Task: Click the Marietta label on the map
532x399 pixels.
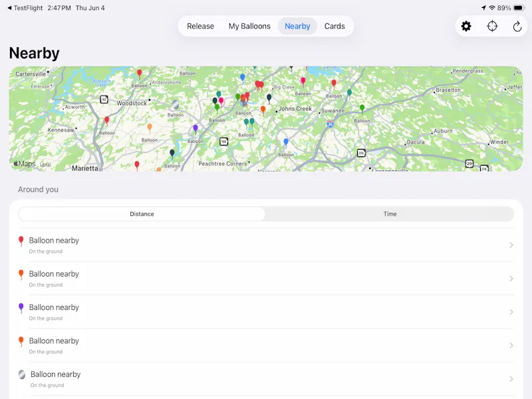Action: coord(85,168)
